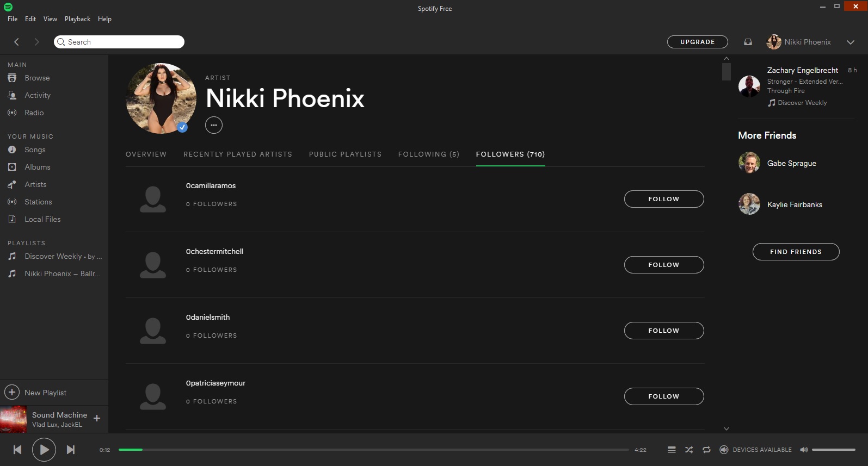
Task: Expand the account dropdown chevron
Action: [851, 42]
